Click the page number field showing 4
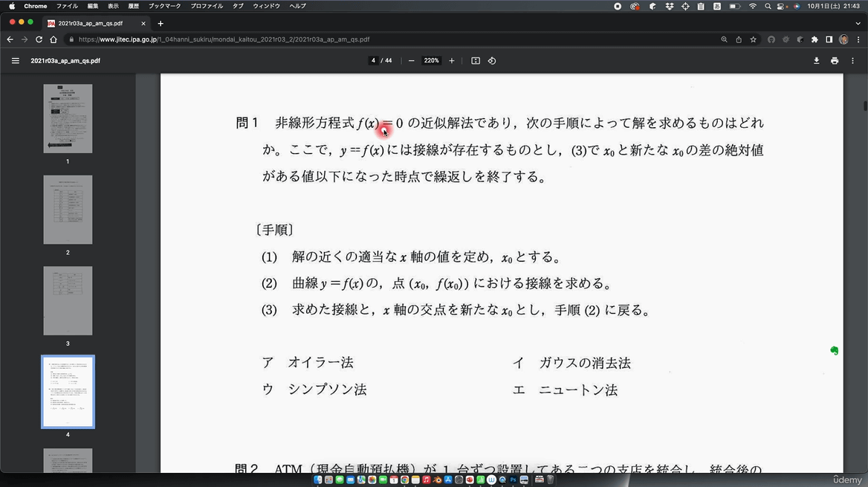Screen dimensions: 868x487 (374, 61)
